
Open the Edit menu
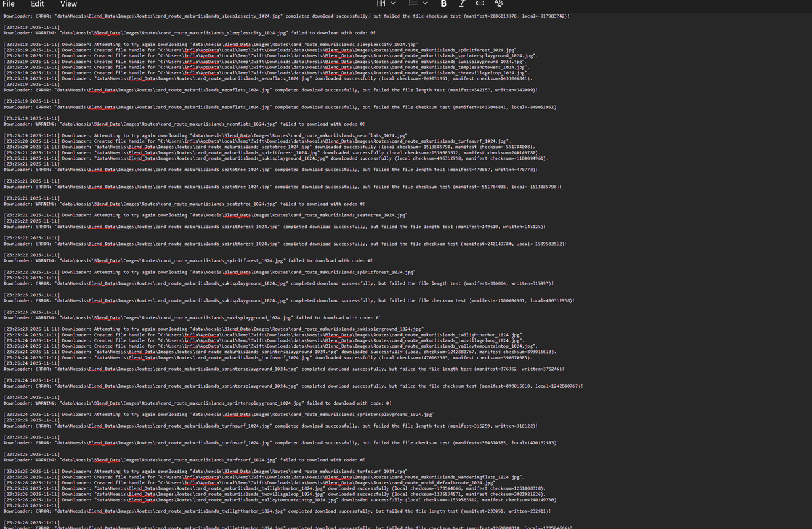coord(37,4)
